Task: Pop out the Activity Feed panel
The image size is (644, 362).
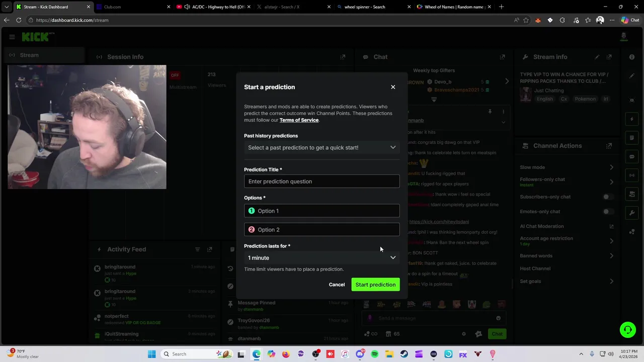Action: pos(209,249)
